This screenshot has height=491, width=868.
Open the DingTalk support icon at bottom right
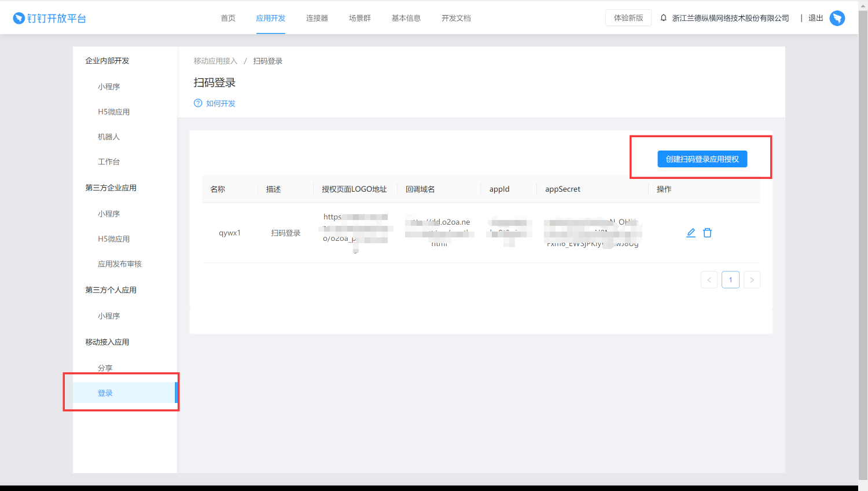(837, 18)
